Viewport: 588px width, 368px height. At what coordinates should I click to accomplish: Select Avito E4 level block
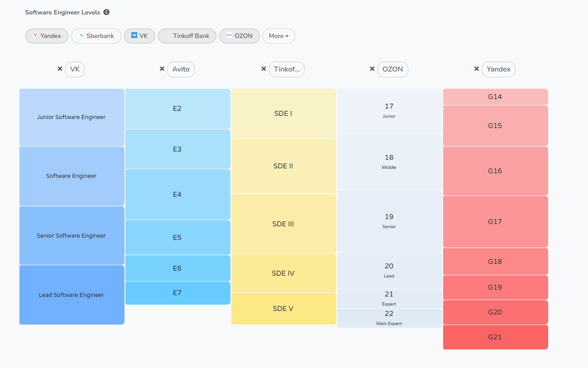click(178, 195)
